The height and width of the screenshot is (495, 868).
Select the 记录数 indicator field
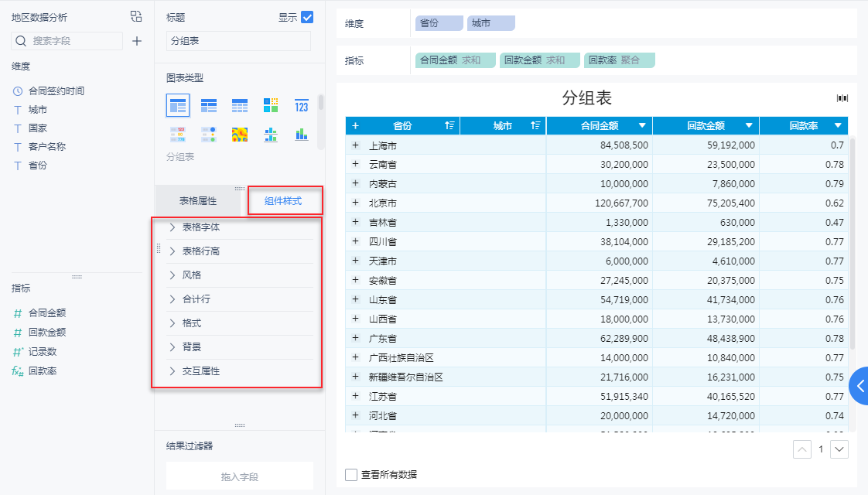[43, 352]
